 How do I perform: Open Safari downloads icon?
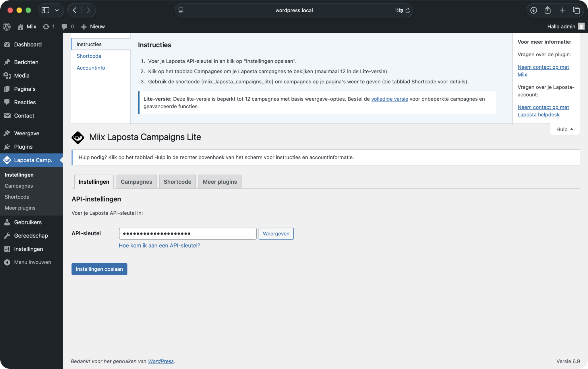(533, 10)
